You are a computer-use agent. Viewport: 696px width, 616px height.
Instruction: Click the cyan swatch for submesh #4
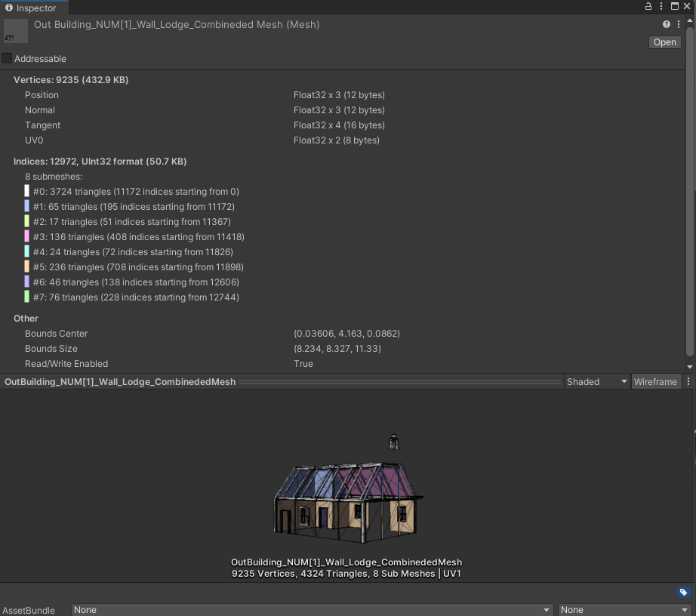26,251
